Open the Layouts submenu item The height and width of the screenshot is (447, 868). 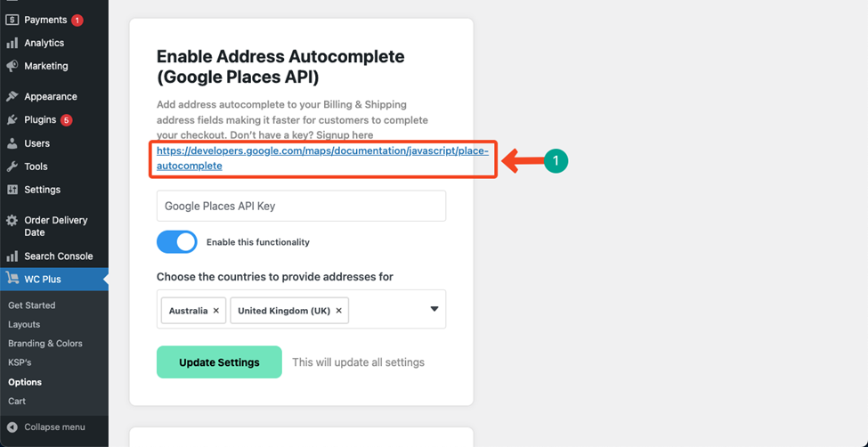tap(24, 324)
